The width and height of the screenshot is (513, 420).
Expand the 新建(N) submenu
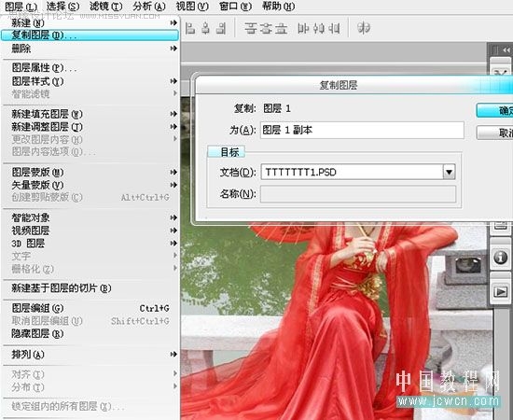[x=90, y=23]
